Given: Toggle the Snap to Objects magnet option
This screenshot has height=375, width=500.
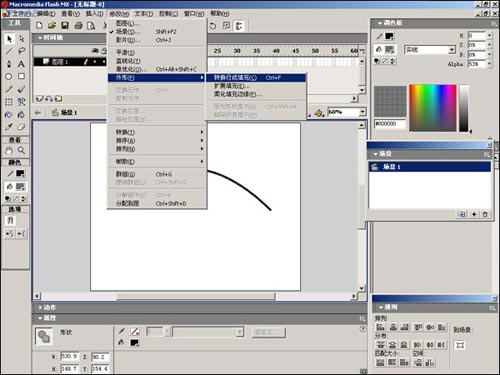Looking at the screenshot, I should pyautogui.click(x=10, y=220).
